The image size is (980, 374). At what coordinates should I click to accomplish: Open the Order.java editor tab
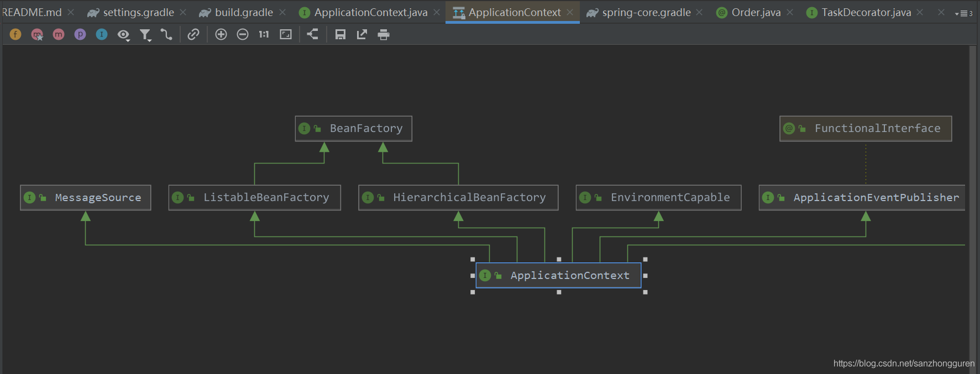pos(756,13)
